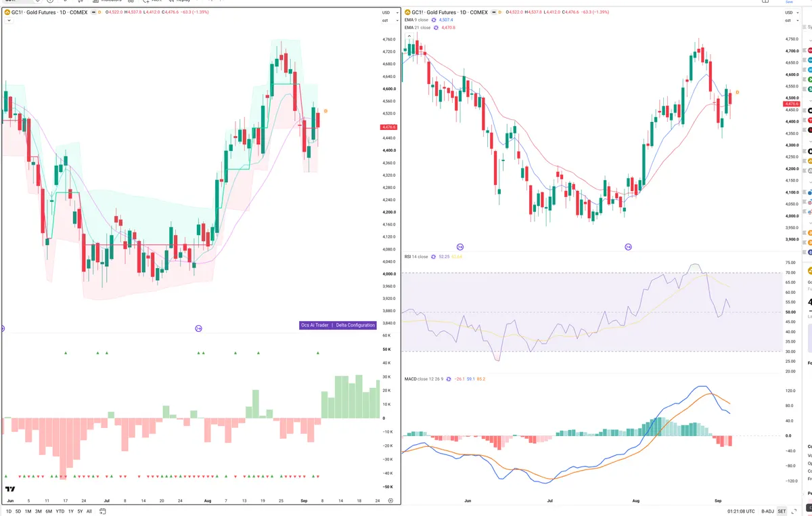The width and height of the screenshot is (812, 516).
Task: Click the D marker beside left chart's last candle
Action: (325, 110)
